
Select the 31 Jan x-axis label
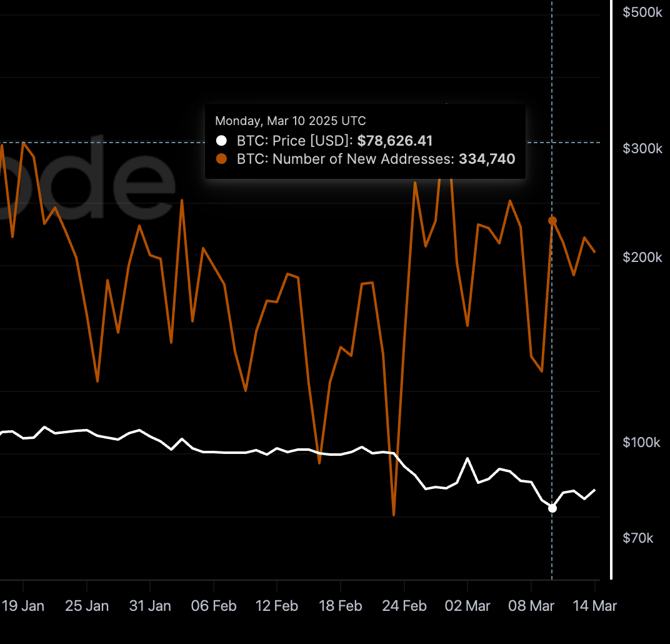pos(150,606)
